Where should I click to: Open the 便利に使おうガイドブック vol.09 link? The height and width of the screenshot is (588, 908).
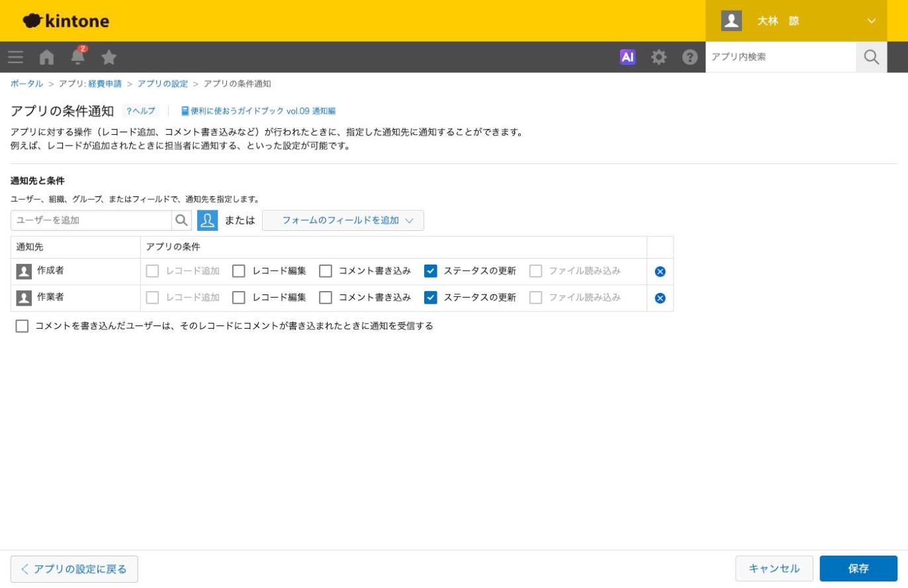coord(258,111)
